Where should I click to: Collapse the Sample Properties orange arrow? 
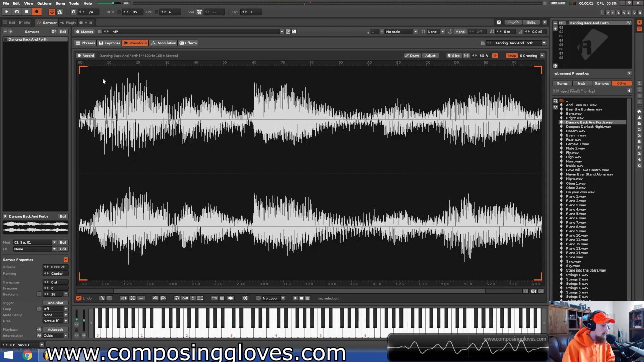tap(66, 260)
